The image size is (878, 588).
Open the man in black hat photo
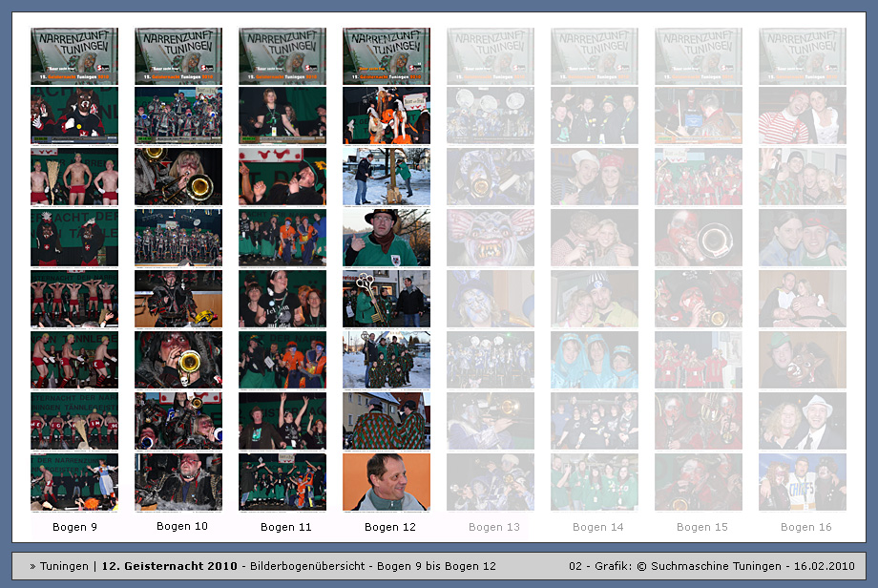pos(386,238)
